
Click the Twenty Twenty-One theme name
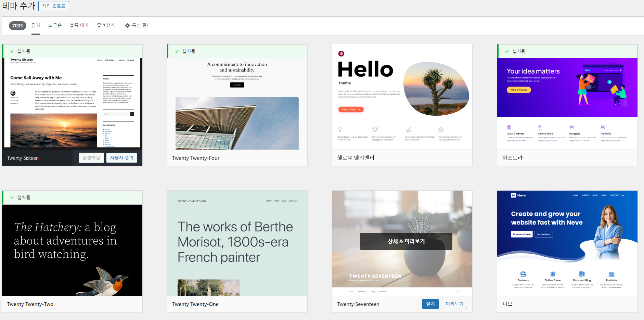click(x=195, y=304)
